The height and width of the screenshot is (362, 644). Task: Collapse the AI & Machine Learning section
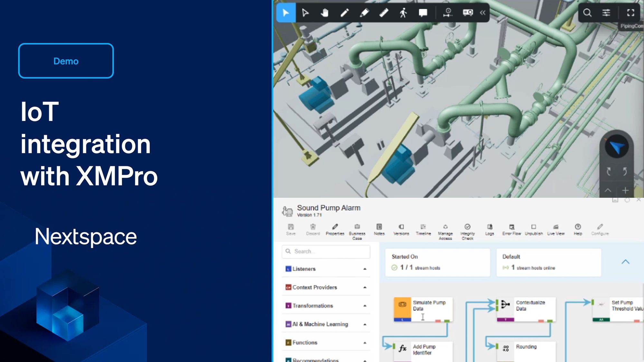click(364, 324)
